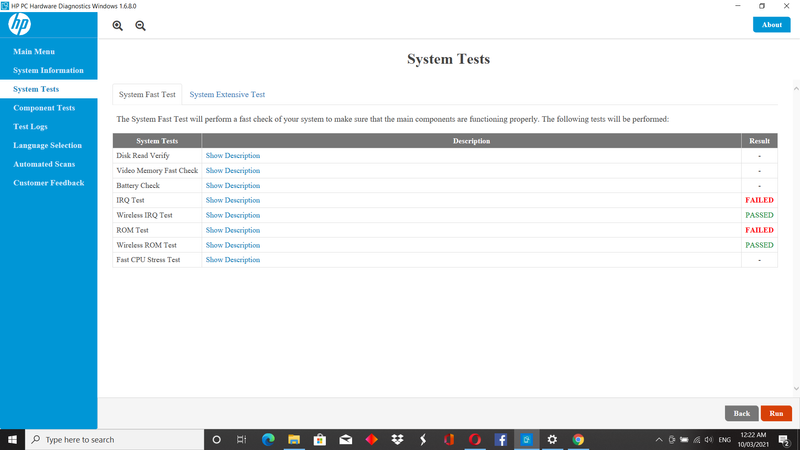
Task: Click FAILED result of IRQ Test
Action: point(759,200)
